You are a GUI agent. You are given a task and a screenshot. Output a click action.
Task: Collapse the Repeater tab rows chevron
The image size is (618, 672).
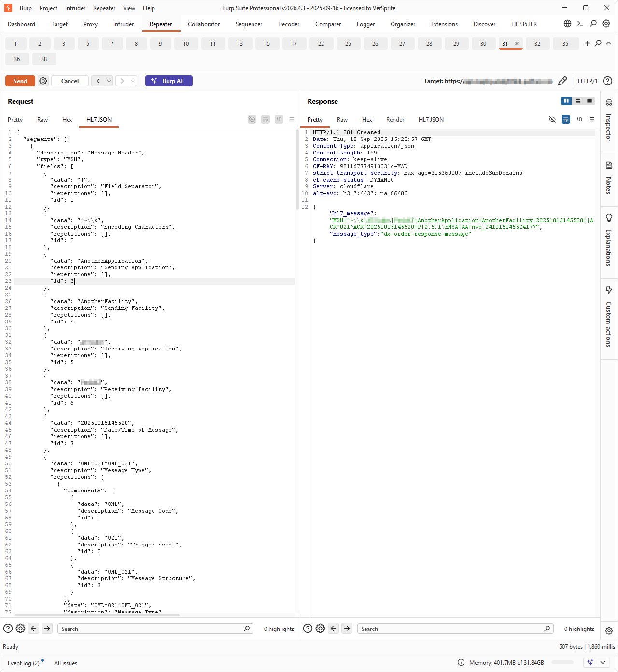click(x=609, y=43)
